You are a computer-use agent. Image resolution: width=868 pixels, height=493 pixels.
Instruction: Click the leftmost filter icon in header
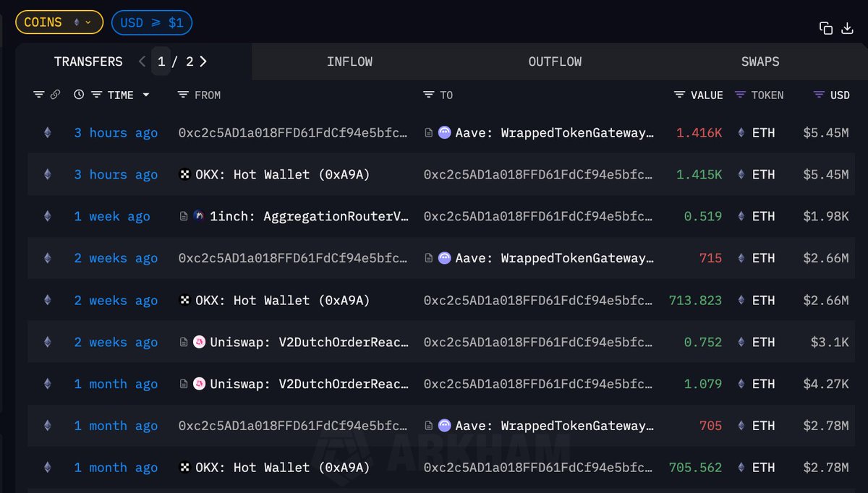click(39, 95)
